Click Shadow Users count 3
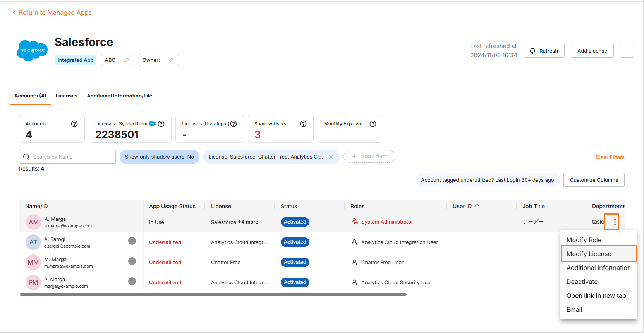 click(x=258, y=135)
